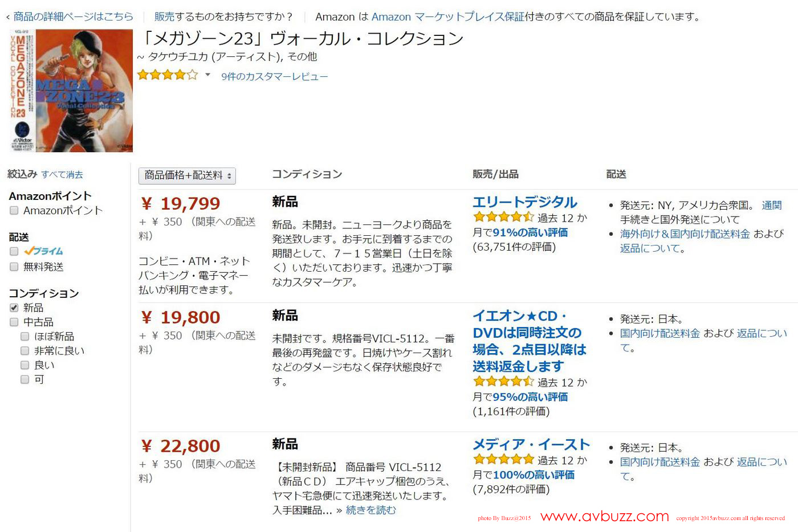
Task: Click イエオン seller rating stars
Action: (503, 382)
